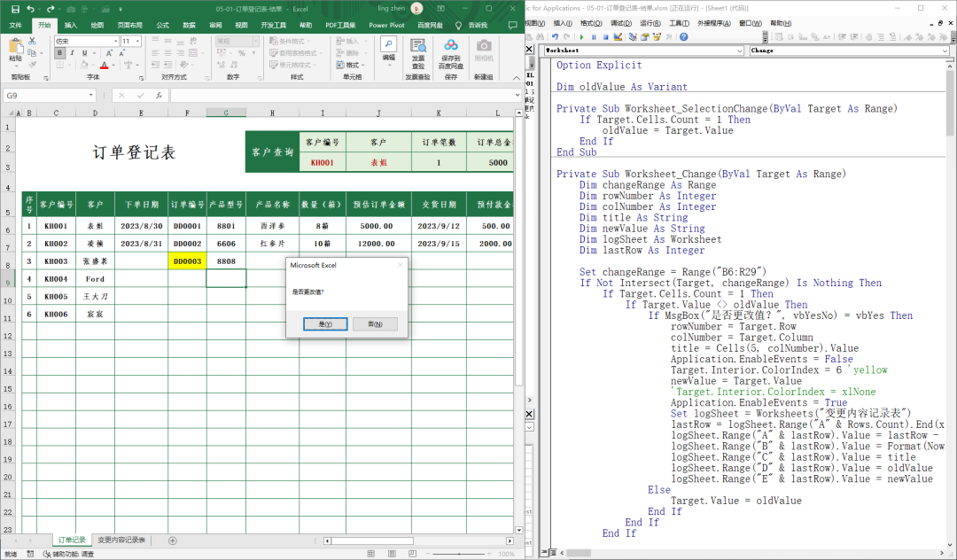This screenshot has width=957, height=560.
Task: Click the percent style icon in number group
Action: pyautogui.click(x=242, y=53)
